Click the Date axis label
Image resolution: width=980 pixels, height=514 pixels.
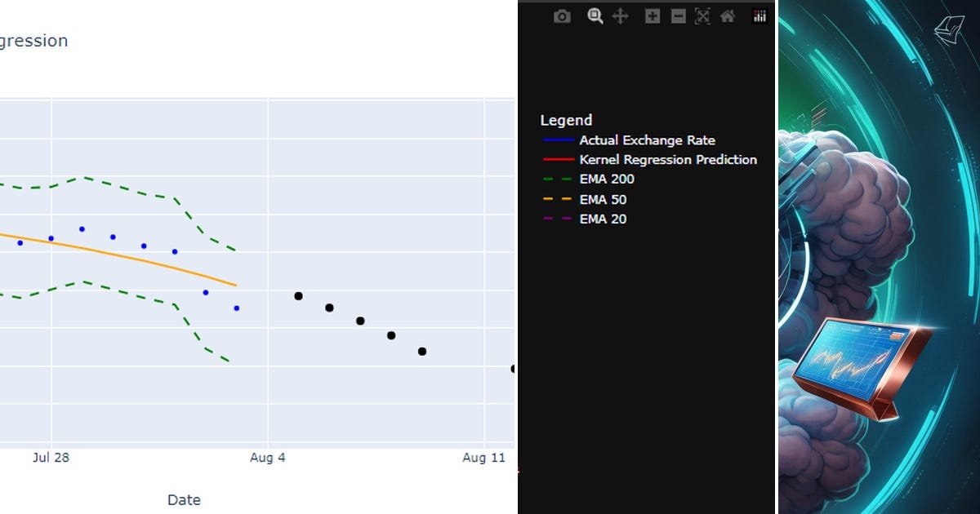pos(184,499)
